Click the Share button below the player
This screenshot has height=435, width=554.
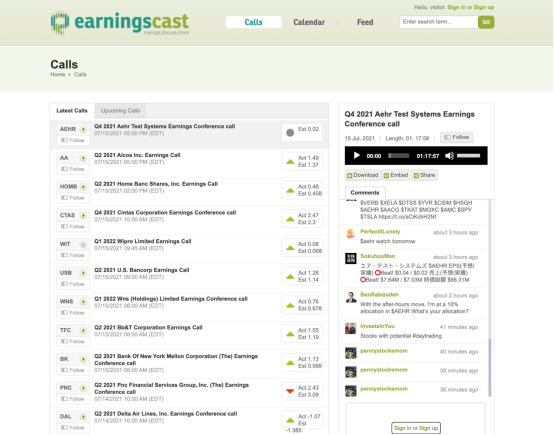(424, 175)
